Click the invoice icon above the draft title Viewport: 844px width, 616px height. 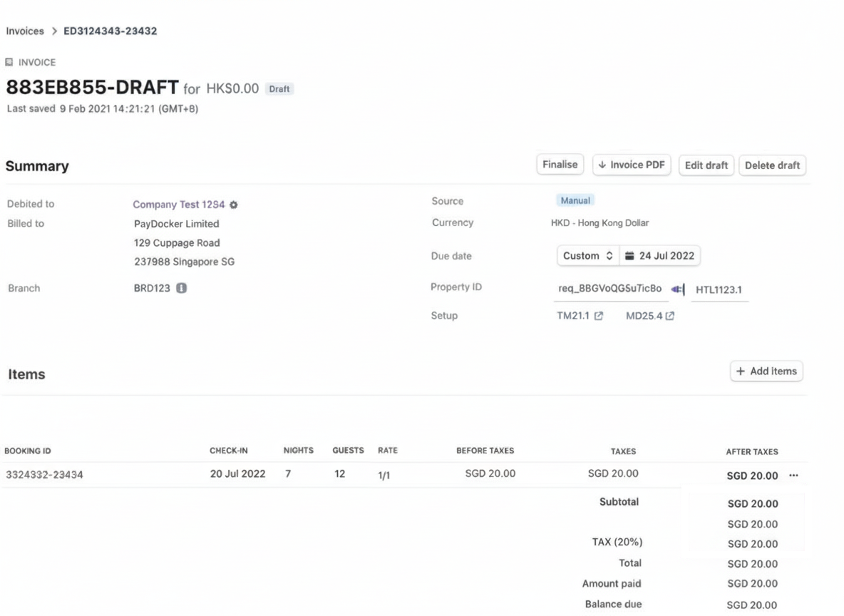point(9,63)
